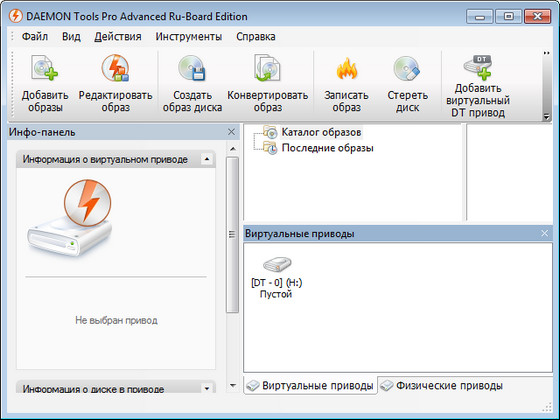Maximize the DAEMON Tools window
The width and height of the screenshot is (560, 420).
point(509,16)
